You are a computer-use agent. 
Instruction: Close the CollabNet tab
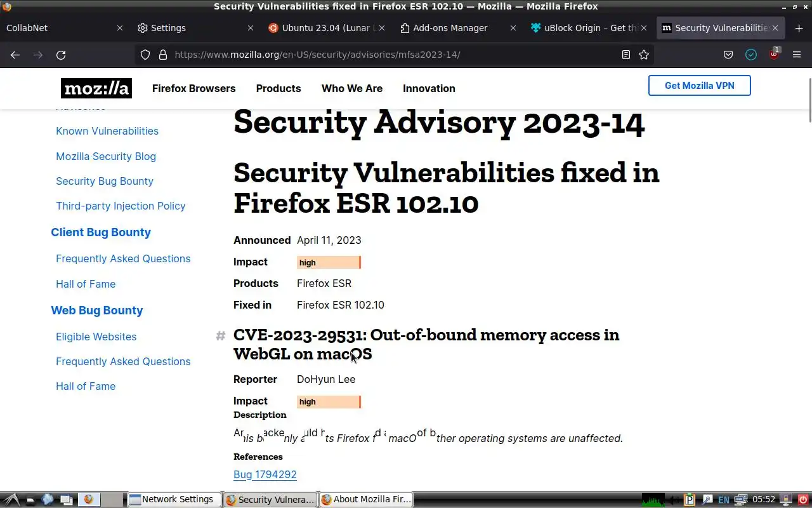(120, 28)
